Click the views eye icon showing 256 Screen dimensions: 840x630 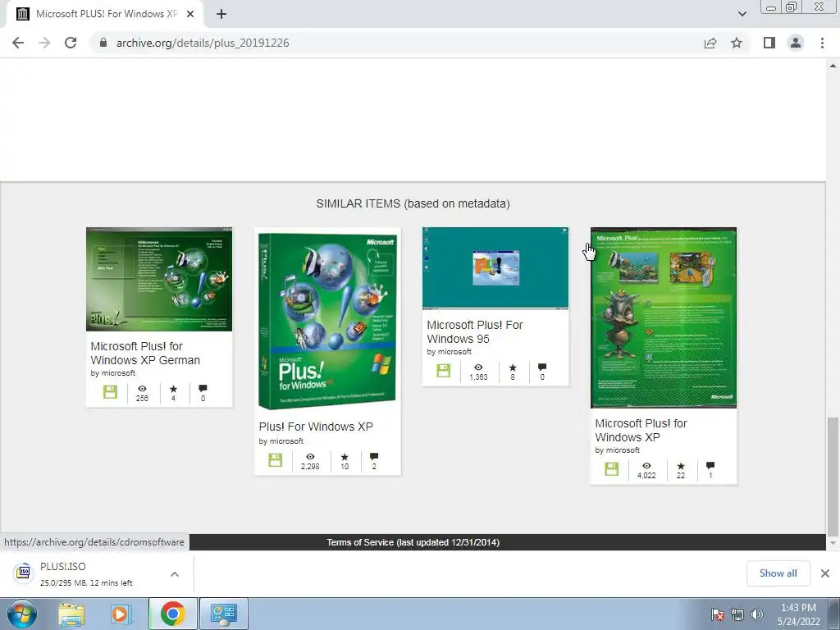pyautogui.click(x=142, y=388)
